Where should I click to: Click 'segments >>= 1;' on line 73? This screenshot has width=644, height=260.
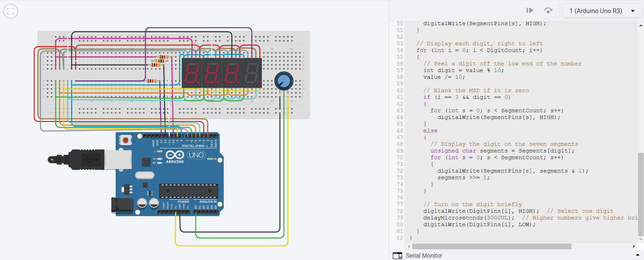[x=464, y=178]
